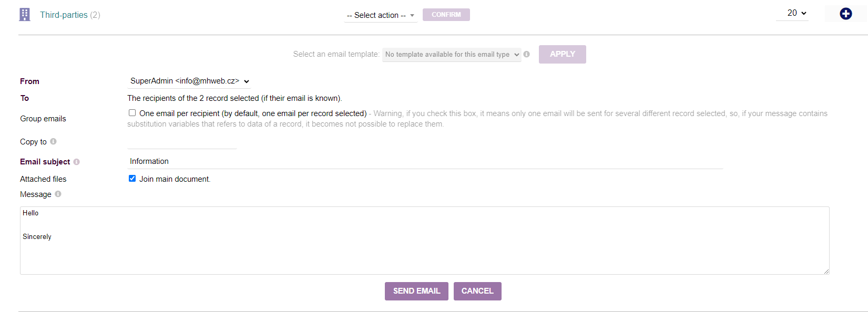
Task: Click the Third-parties building icon
Action: tap(25, 15)
